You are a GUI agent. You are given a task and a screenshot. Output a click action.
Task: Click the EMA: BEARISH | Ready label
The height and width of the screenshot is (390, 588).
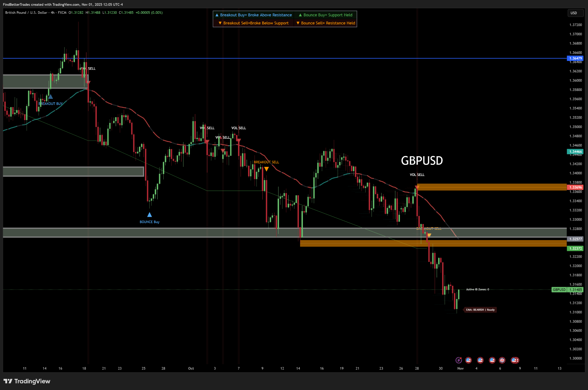tap(480, 310)
